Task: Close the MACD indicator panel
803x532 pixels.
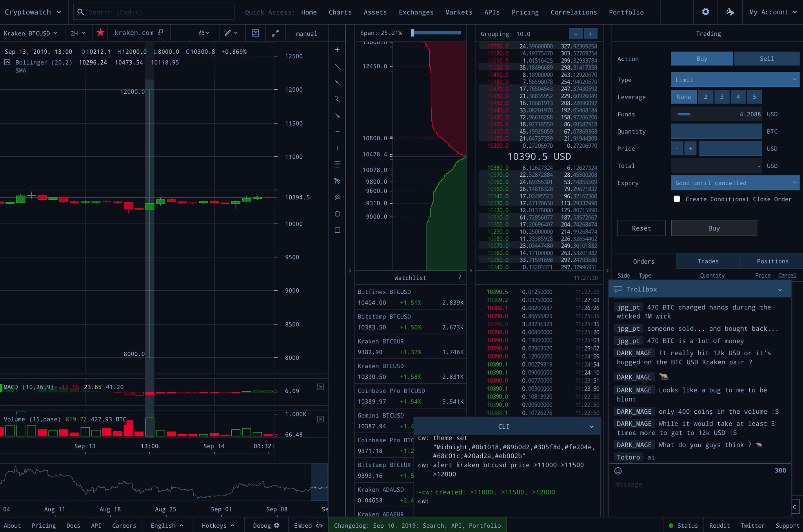Action: pos(320,387)
